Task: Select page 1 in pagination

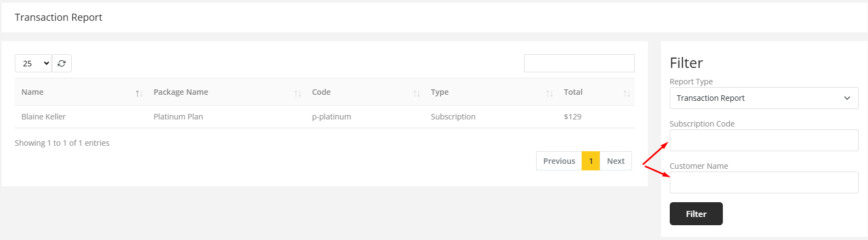Action: click(591, 161)
